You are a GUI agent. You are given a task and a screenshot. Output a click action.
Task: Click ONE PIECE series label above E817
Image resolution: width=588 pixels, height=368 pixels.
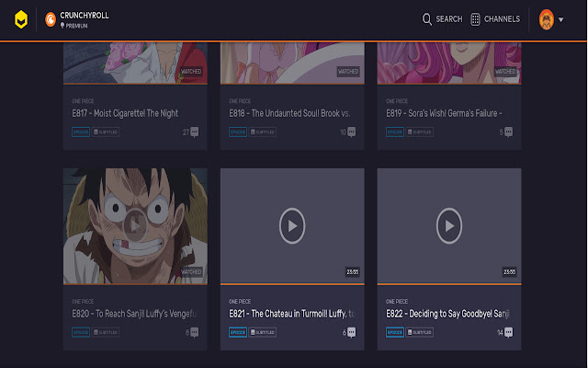tap(83, 101)
